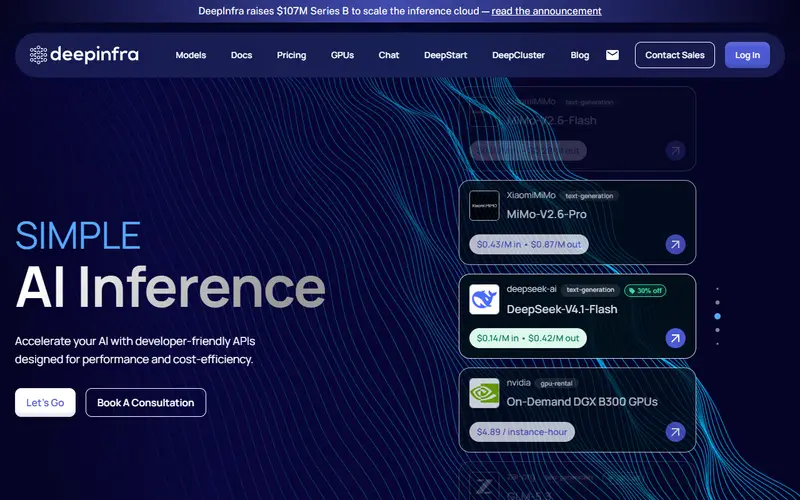Screen dimensions: 800x500
Task: Click the deepinfra logo
Action: 84,55
